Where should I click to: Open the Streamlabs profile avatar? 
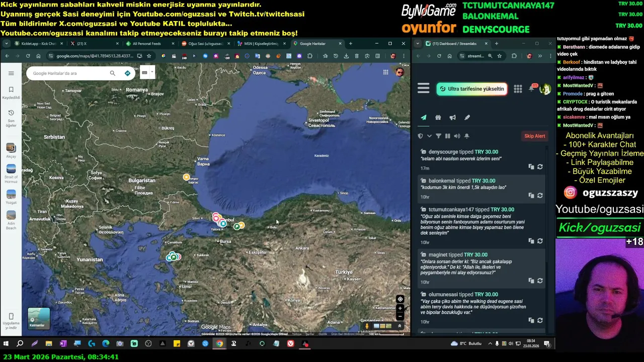coord(545,89)
